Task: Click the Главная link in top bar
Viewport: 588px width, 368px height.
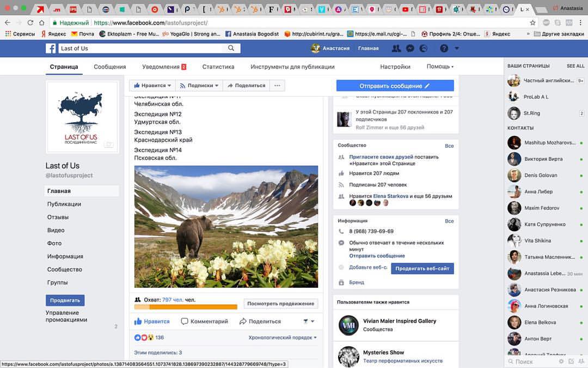Action: [368, 48]
